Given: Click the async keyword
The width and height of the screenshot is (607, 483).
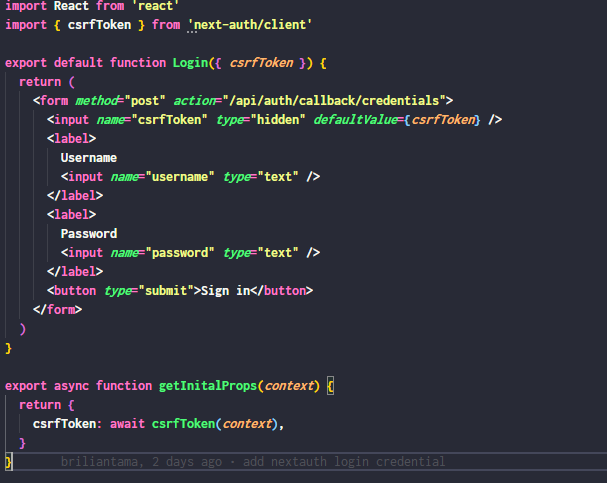Looking at the screenshot, I should pyautogui.click(x=71, y=386).
